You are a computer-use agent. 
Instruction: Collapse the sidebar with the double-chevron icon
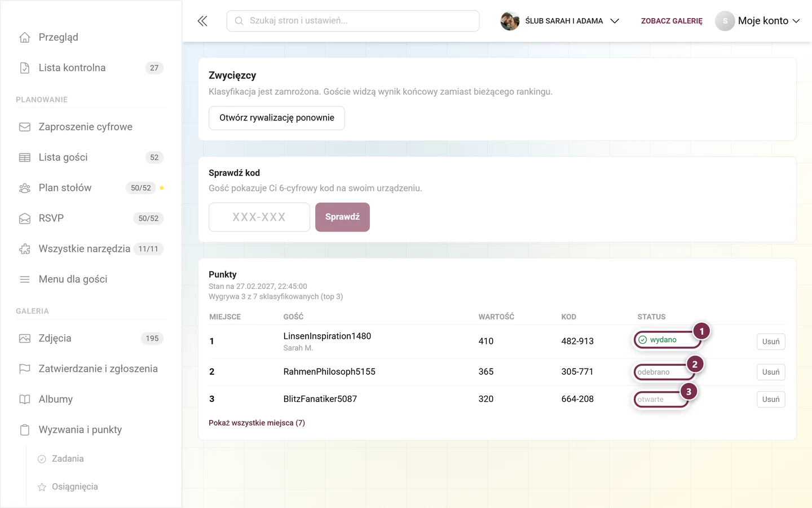tap(202, 21)
